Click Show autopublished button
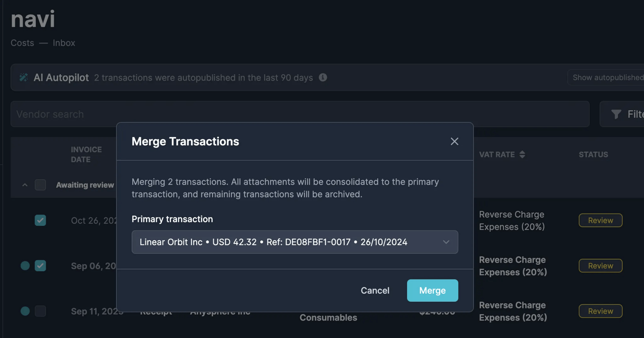 point(607,78)
